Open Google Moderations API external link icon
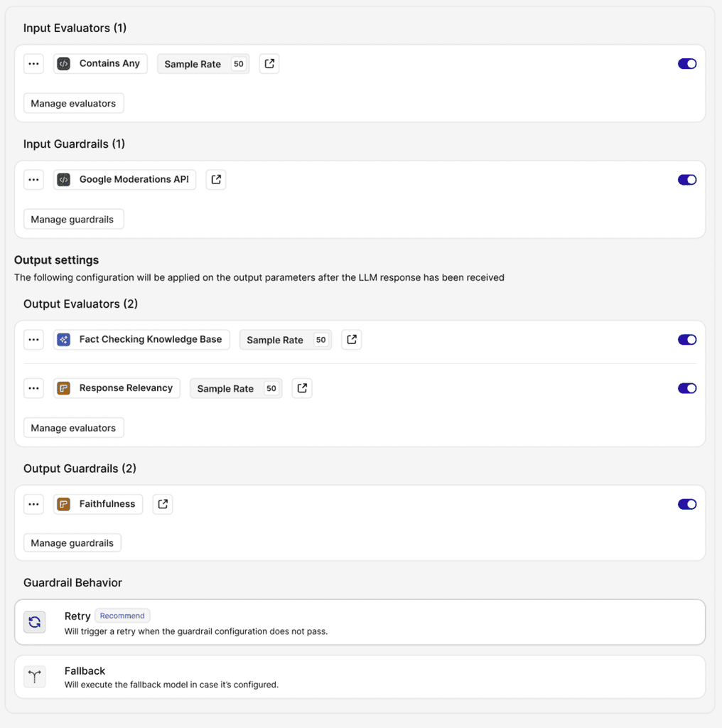 click(216, 180)
